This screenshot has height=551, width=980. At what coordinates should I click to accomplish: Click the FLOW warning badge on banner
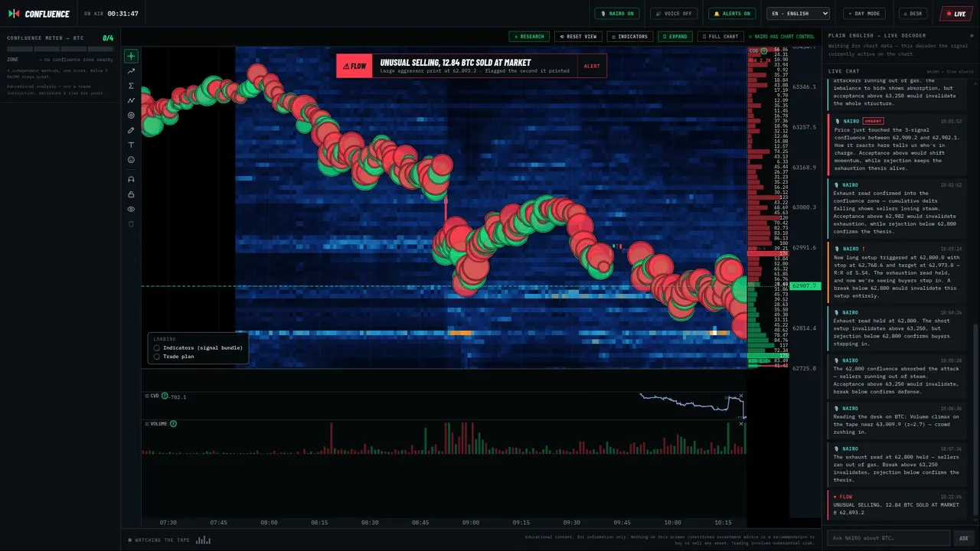(354, 66)
